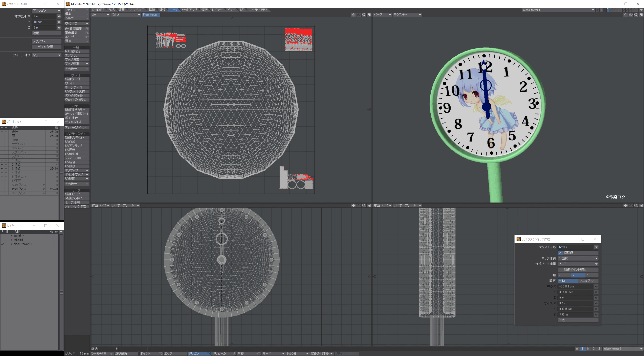This screenshot has height=356, width=644.
Task: Click the pan icon in UV viewport header
Action: click(x=353, y=15)
